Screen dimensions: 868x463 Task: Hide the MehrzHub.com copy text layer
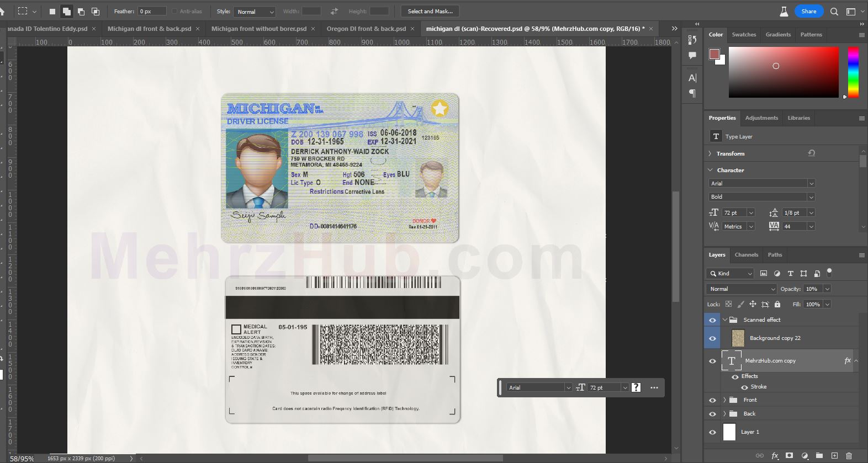point(712,361)
